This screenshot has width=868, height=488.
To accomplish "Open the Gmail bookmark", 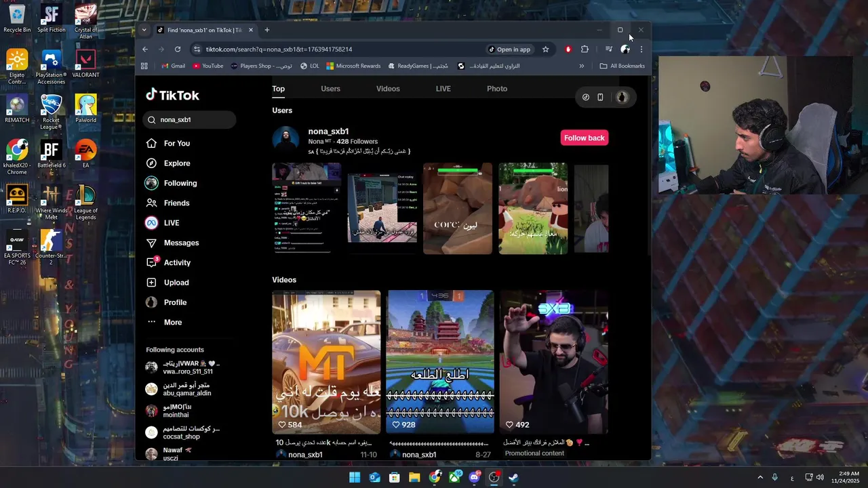I will (173, 66).
